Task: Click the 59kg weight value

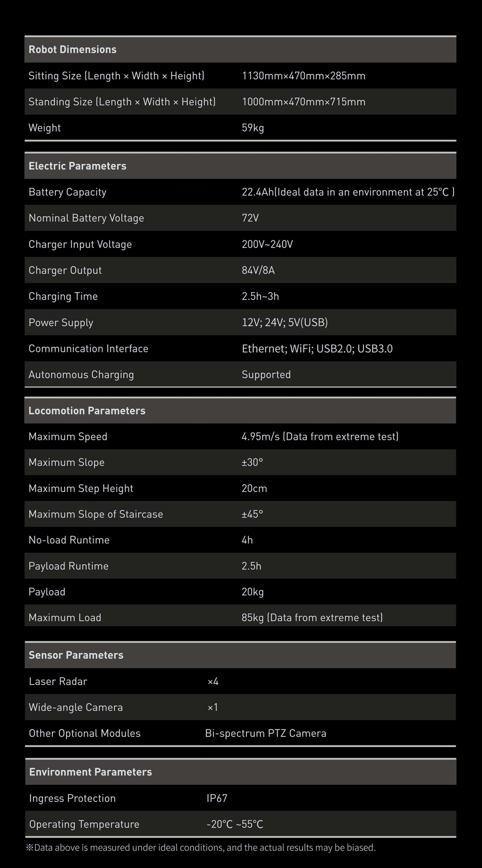Action: point(253,128)
